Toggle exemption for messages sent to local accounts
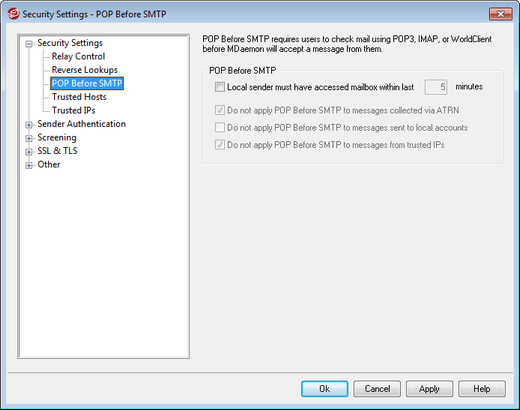This screenshot has width=520, height=410. tap(220, 127)
